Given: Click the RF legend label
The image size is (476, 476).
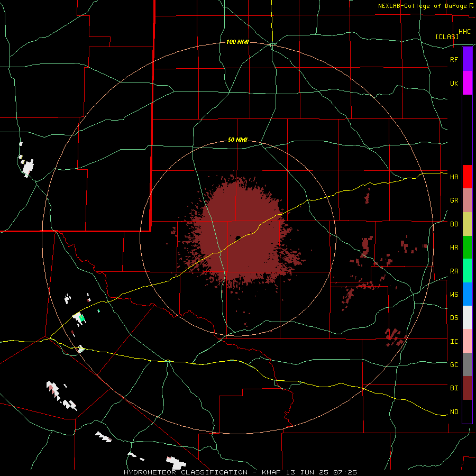Looking at the screenshot, I should pyautogui.click(x=454, y=59).
